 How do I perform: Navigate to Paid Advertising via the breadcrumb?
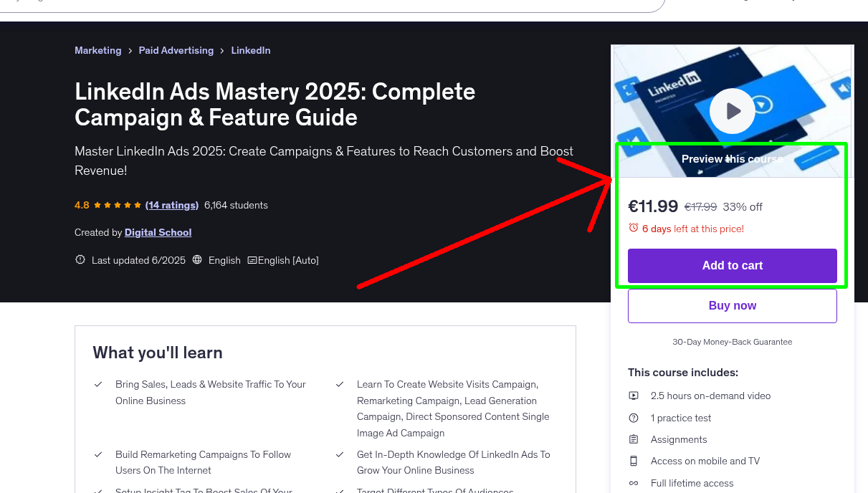pos(176,50)
